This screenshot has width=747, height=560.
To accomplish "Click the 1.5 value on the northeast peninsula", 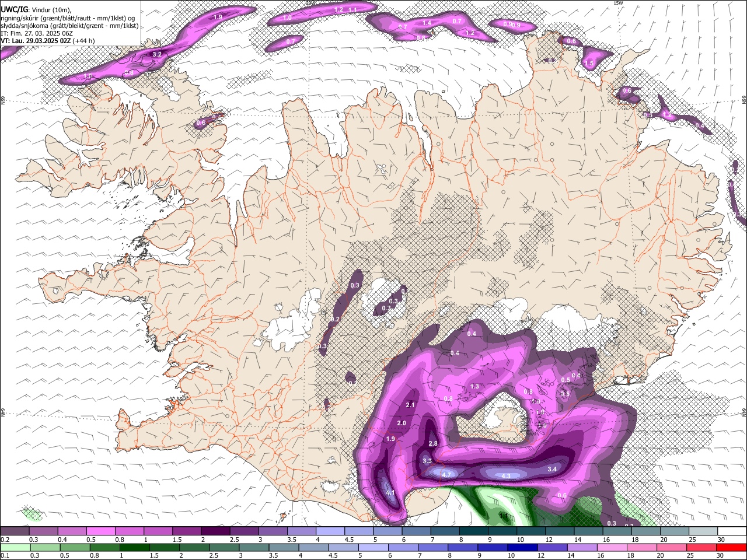I will point(589,64).
